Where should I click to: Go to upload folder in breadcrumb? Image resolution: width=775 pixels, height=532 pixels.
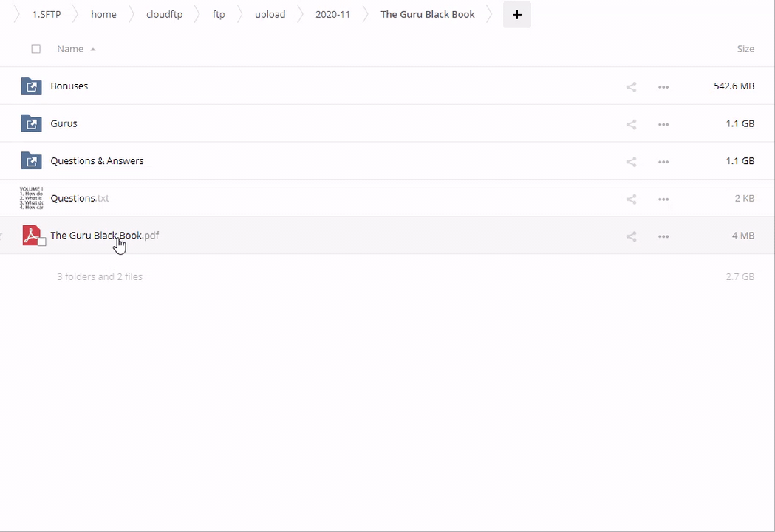pyautogui.click(x=270, y=15)
